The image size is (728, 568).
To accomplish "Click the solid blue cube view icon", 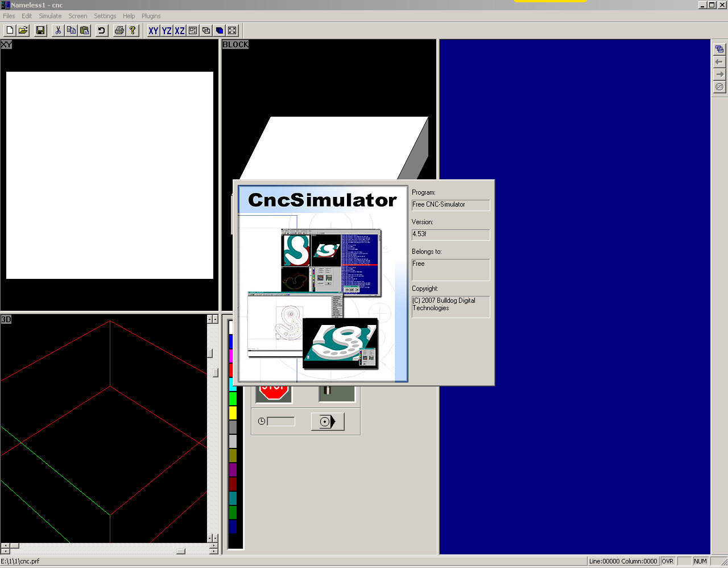I will [220, 31].
